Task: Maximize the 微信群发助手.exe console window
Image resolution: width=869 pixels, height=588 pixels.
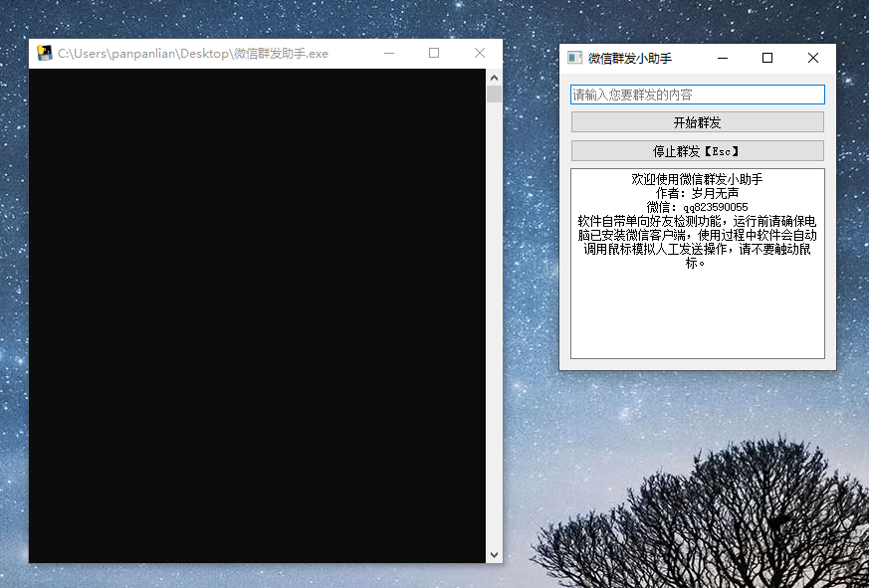Action: pyautogui.click(x=434, y=53)
